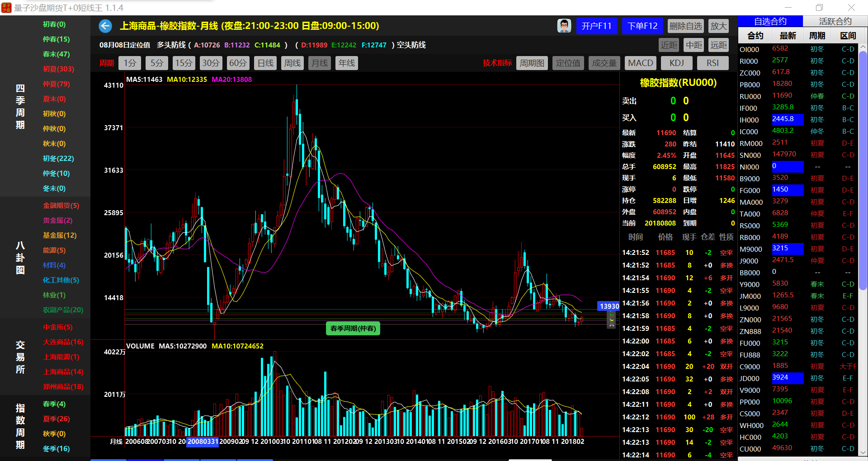Select the 初冬(222) cycle category
This screenshot has height=461, width=868.
[x=59, y=158]
